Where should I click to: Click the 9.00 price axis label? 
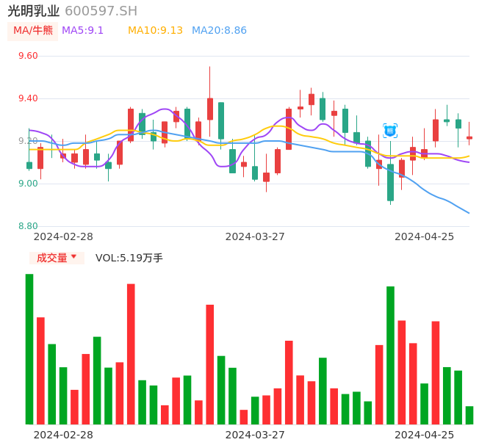tap(28, 184)
